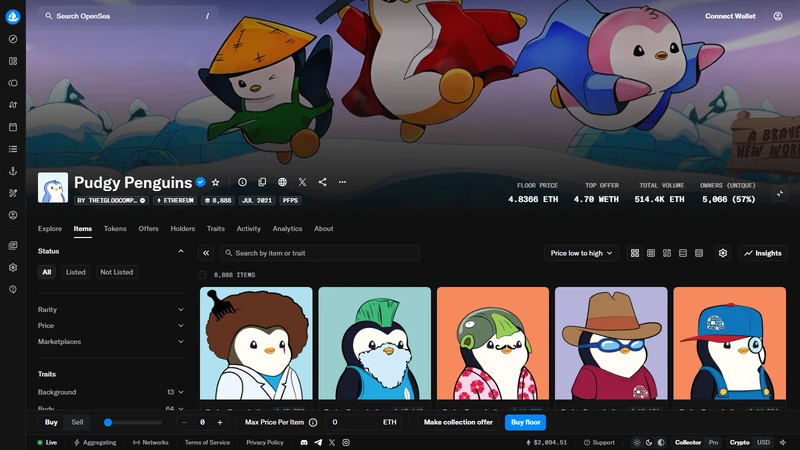The image size is (800, 450).
Task: Switch to the Tokens tab
Action: [115, 229]
